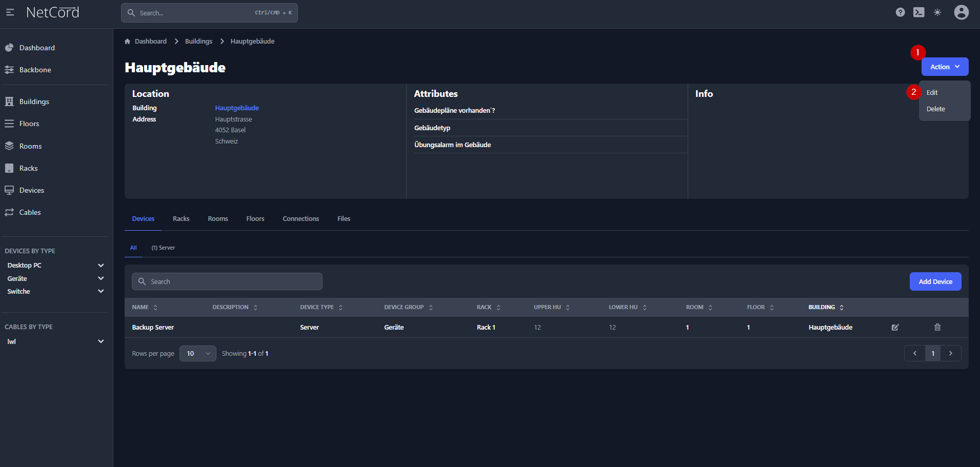The image size is (980, 467).
Task: Delete the Backup Server row via trash icon
Action: point(937,327)
